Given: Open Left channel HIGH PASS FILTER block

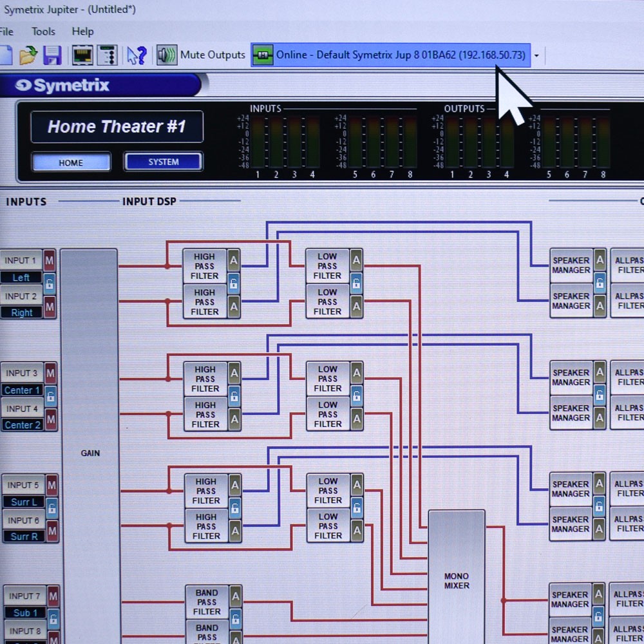Looking at the screenshot, I should 205,266.
